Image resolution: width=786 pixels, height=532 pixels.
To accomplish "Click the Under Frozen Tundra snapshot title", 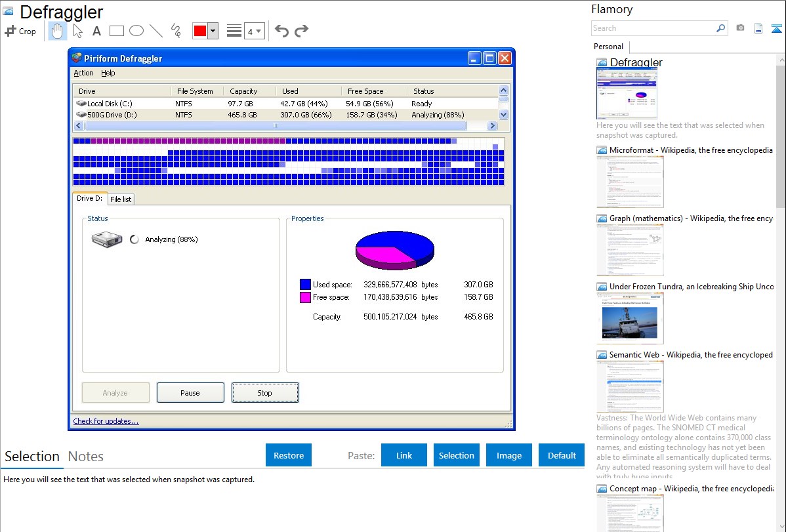I will point(692,286).
